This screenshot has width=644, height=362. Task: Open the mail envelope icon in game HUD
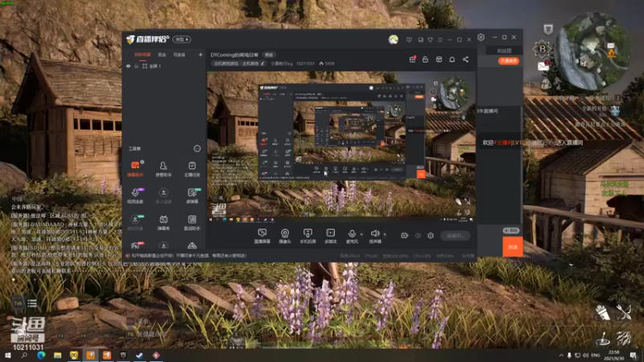pos(543,66)
